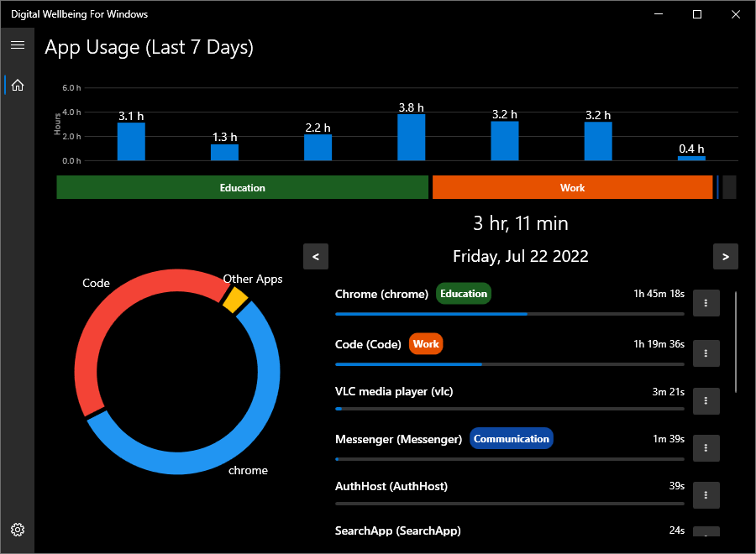Go to next day with right arrow
The width and height of the screenshot is (756, 554).
click(x=725, y=257)
